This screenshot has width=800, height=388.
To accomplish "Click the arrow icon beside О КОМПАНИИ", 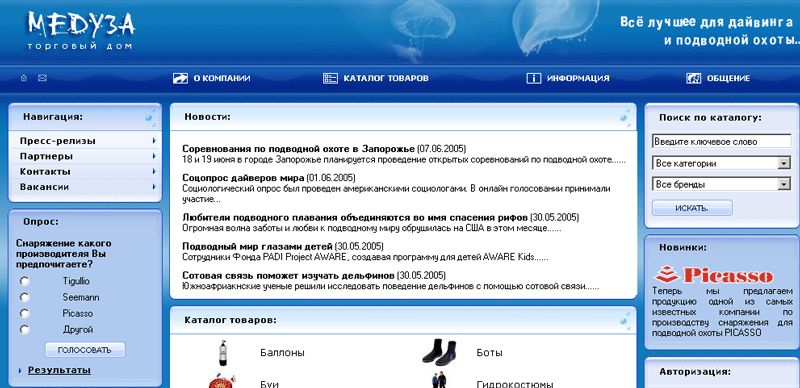I will pyautogui.click(x=181, y=78).
